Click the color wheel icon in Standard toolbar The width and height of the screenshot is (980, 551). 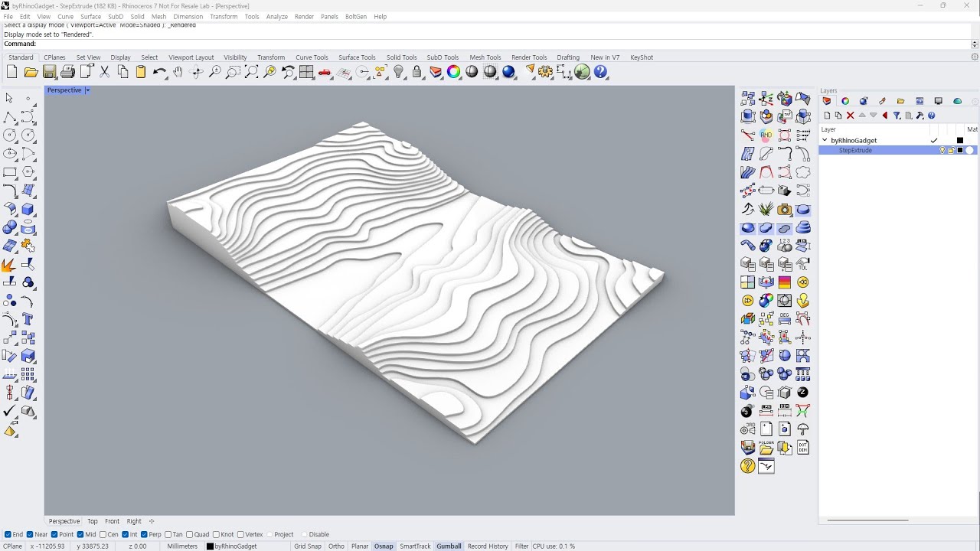coord(453,72)
